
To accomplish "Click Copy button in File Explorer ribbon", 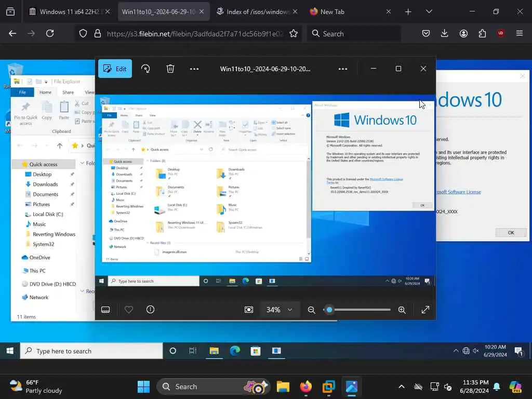I will [47, 111].
